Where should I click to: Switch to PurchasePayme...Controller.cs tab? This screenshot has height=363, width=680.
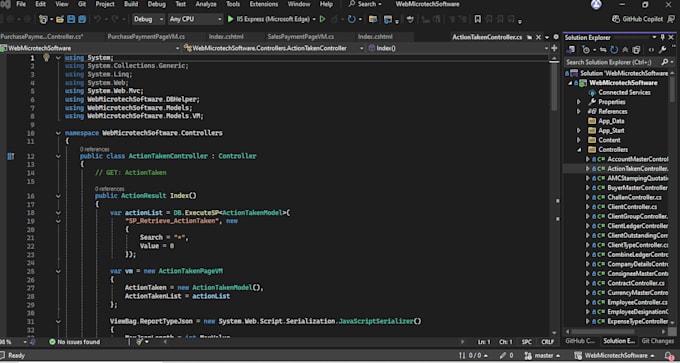pyautogui.click(x=42, y=37)
